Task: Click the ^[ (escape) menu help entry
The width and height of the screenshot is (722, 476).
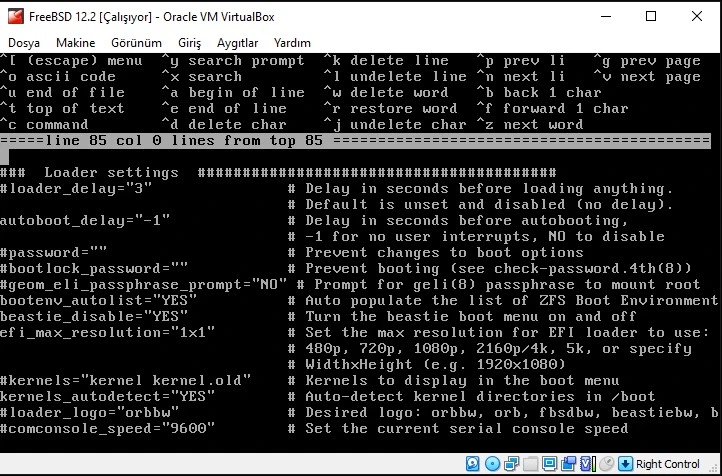Action: point(71,60)
